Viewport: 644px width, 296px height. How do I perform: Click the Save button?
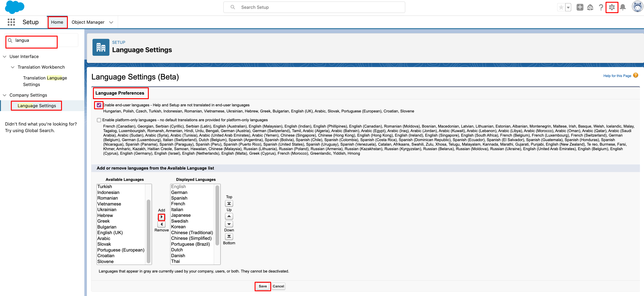pos(263,286)
